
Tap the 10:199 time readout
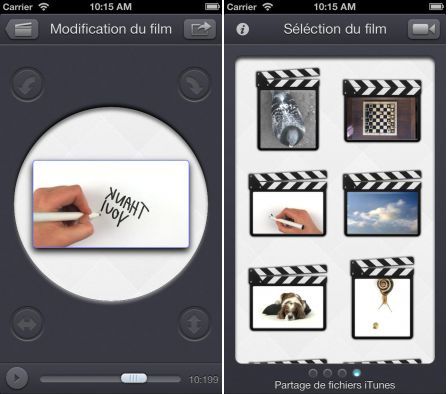[x=203, y=380]
